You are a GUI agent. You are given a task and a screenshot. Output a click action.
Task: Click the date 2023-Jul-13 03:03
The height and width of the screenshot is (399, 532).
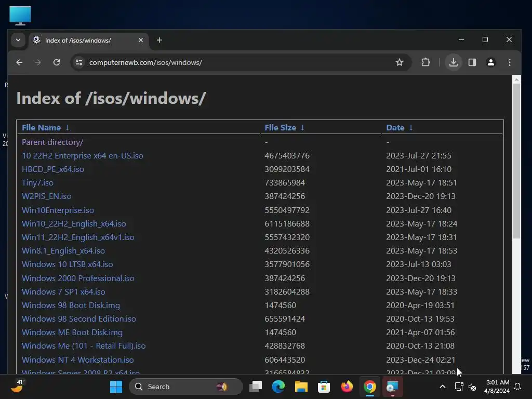click(419, 264)
